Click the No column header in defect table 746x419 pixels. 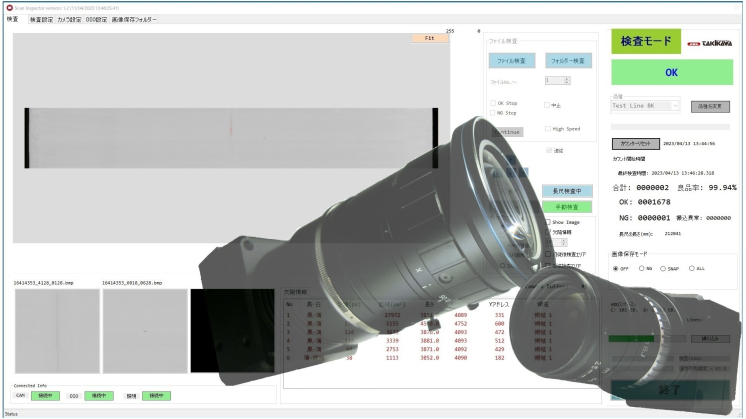point(289,304)
